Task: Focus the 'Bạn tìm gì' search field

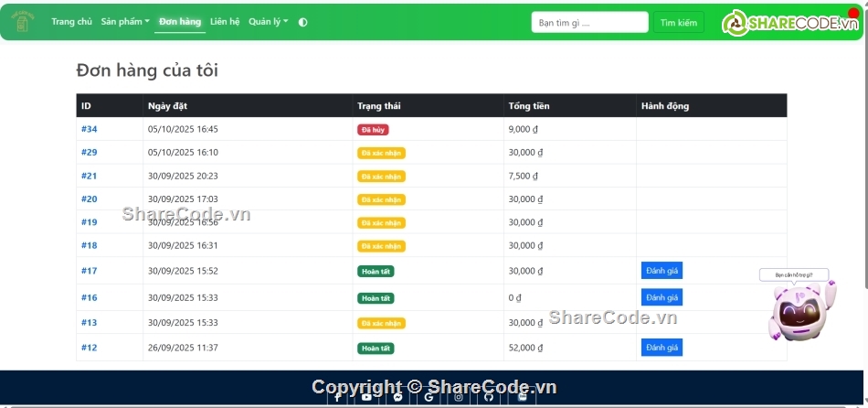Action: pyautogui.click(x=589, y=22)
